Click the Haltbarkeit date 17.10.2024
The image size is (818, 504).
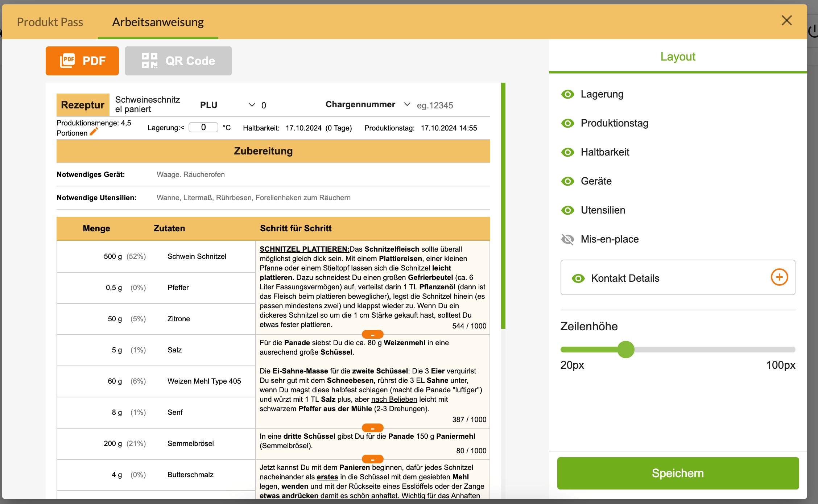pos(303,128)
